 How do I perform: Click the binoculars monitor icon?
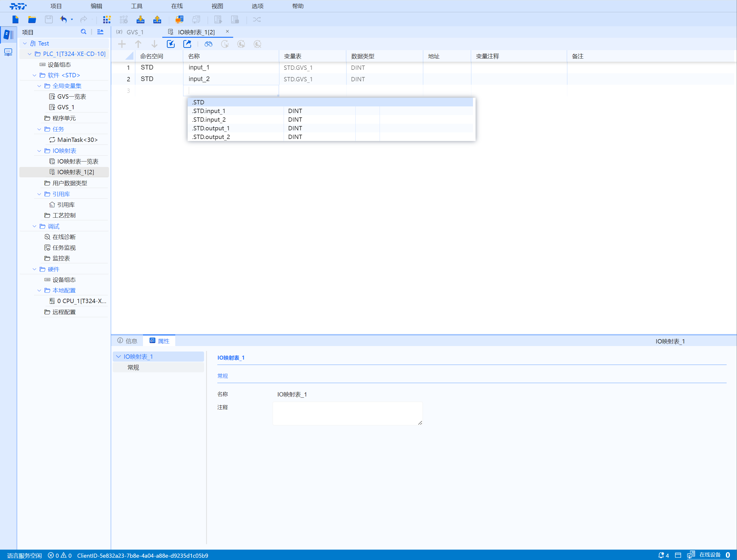pos(209,44)
